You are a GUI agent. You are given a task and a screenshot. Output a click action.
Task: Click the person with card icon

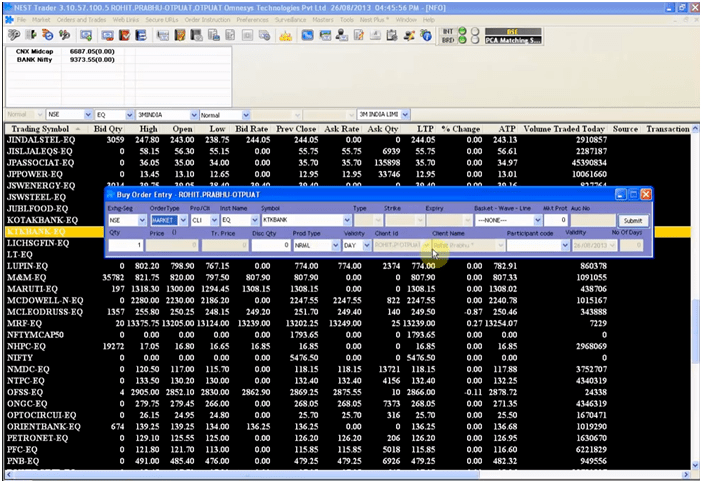(341, 35)
